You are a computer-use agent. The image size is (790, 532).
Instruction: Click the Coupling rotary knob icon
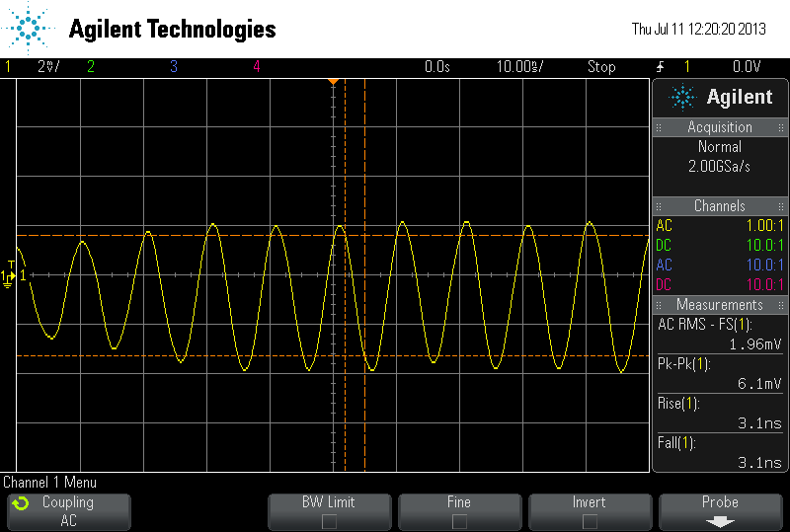(21, 503)
